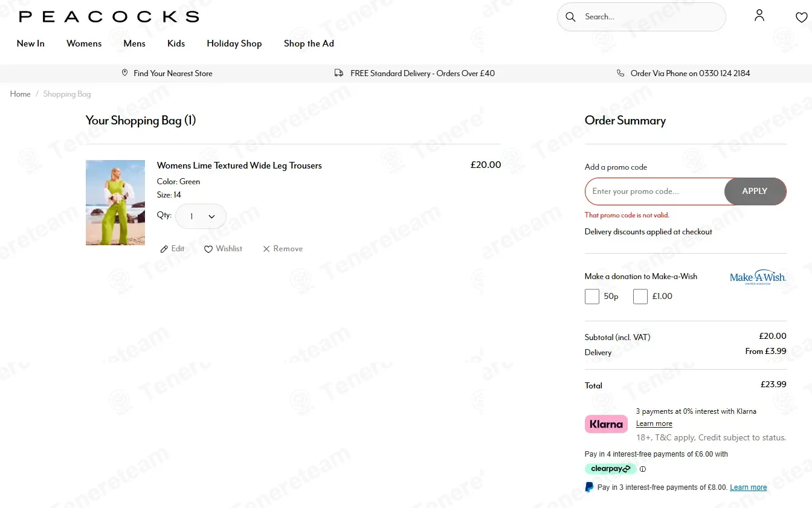
Task: Open the Holiday Shop menu
Action: pos(234,43)
